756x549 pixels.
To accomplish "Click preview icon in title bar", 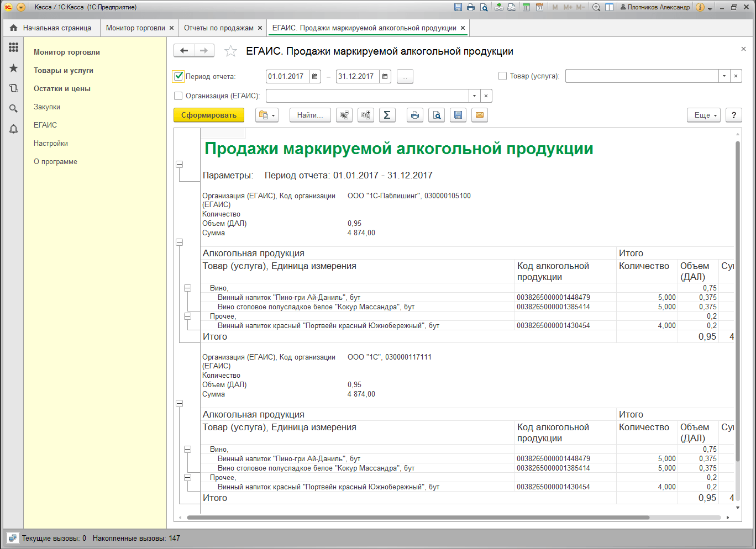I will [484, 7].
